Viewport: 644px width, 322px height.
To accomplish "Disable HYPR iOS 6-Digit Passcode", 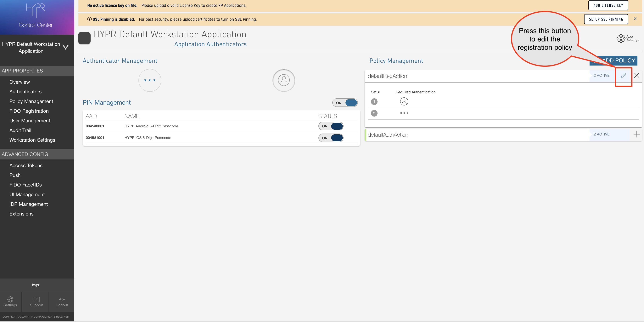I will [x=331, y=138].
